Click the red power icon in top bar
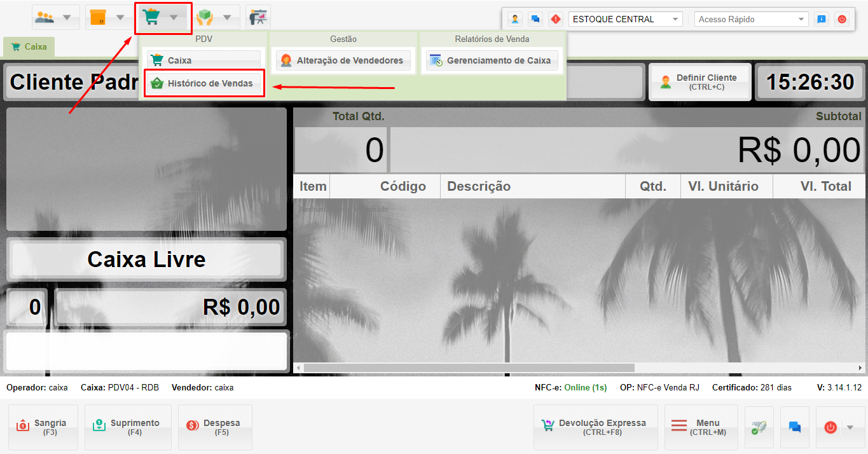This screenshot has height=454, width=868. pyautogui.click(x=842, y=19)
